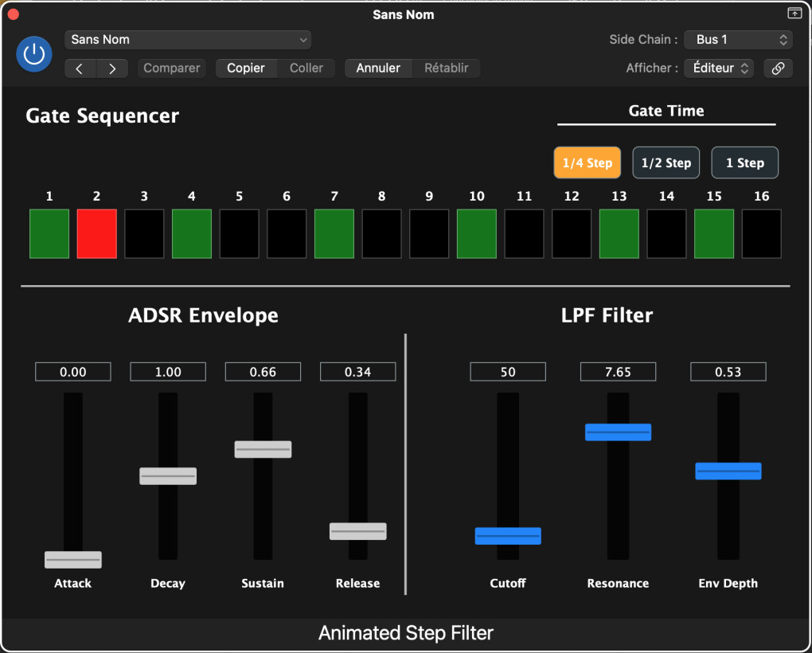Click the Sustain slider handle

point(263,449)
